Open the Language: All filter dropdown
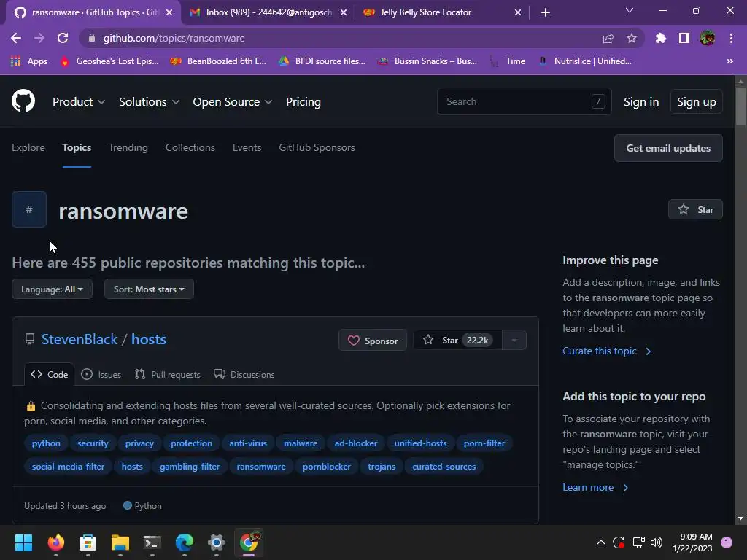747x560 pixels. [x=52, y=289]
